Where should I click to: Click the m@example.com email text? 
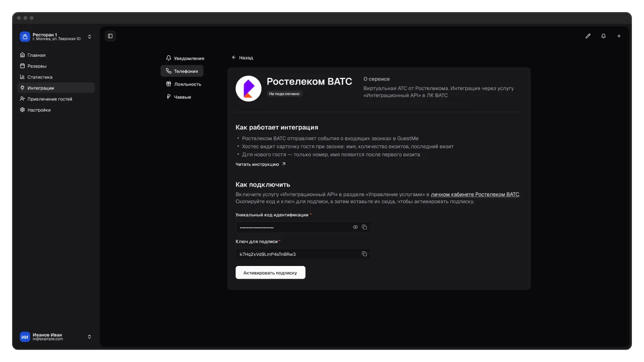click(48, 339)
